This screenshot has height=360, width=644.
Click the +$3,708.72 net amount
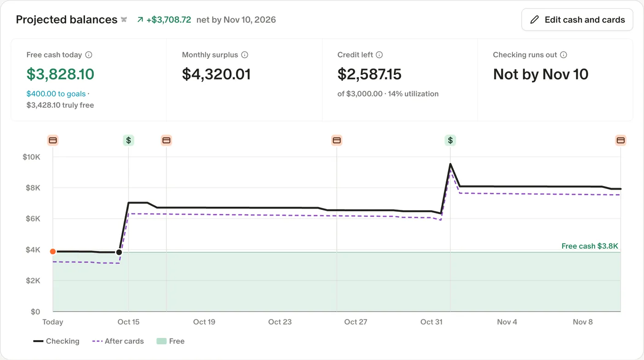(x=169, y=20)
